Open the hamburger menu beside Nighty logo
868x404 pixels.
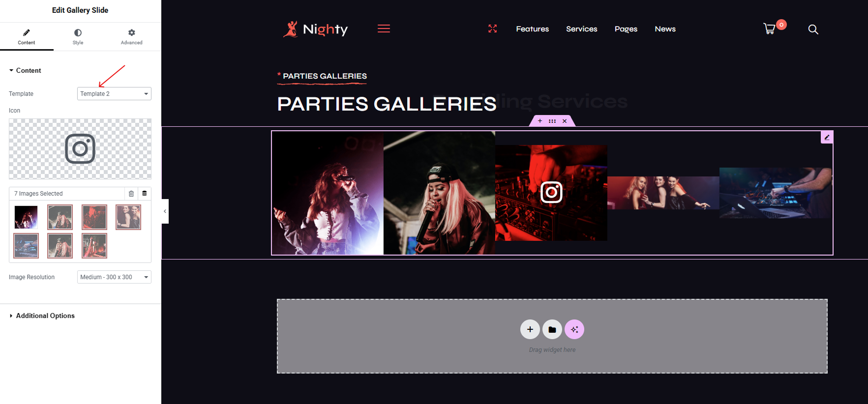click(384, 29)
